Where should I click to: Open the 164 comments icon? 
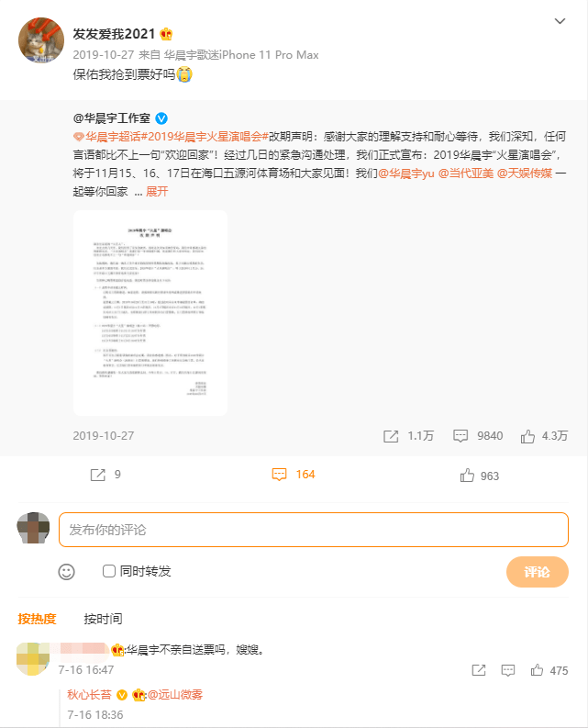[x=279, y=475]
